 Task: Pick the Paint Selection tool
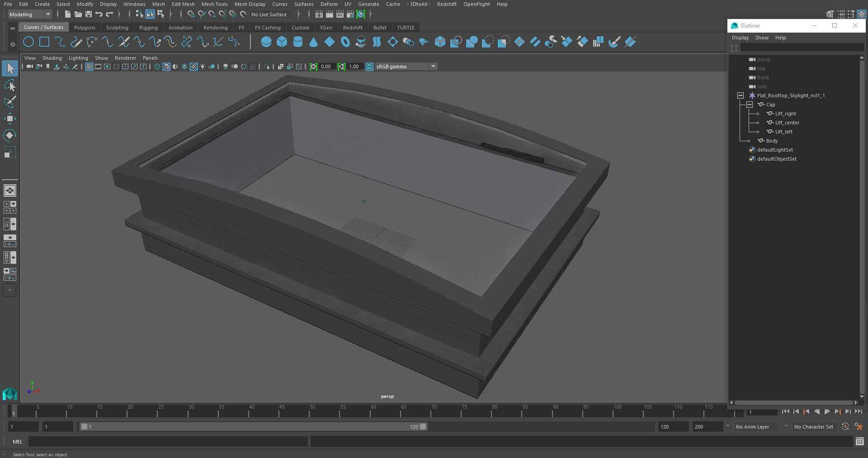(x=10, y=102)
